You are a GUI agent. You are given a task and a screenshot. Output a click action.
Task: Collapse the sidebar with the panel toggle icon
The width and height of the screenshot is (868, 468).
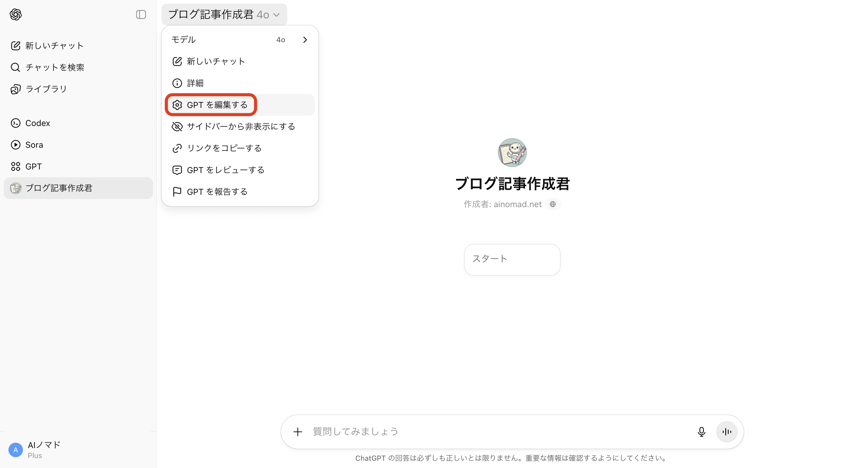[x=141, y=14]
